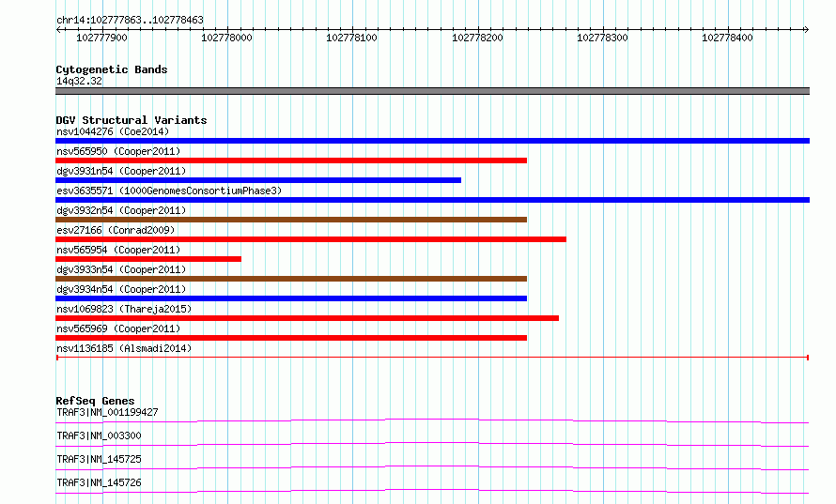Click the gray 14q32.32 cytogenetic band bar
Screen dimensions: 836x504
[x=432, y=91]
